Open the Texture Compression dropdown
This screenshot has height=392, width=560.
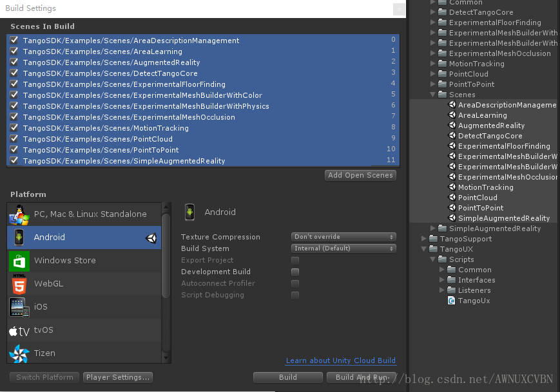click(x=343, y=237)
